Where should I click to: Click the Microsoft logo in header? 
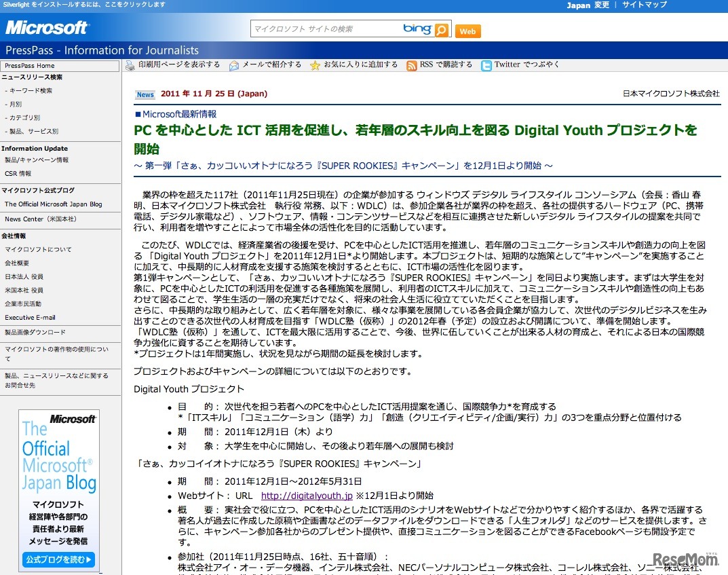[47, 28]
